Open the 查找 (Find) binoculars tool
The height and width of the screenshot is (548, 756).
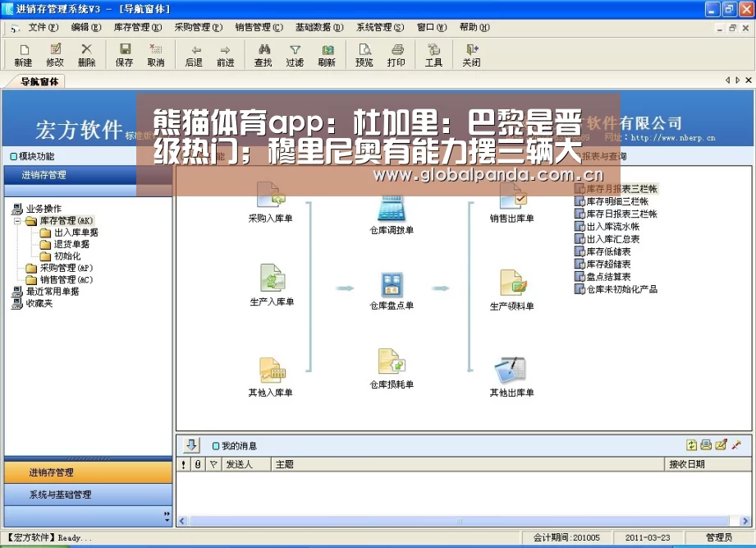263,55
